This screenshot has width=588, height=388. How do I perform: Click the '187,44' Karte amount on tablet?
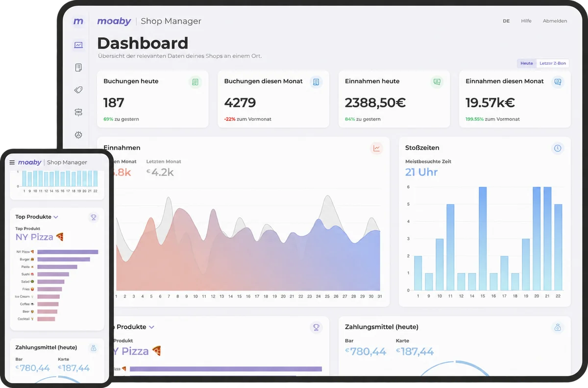(415, 351)
